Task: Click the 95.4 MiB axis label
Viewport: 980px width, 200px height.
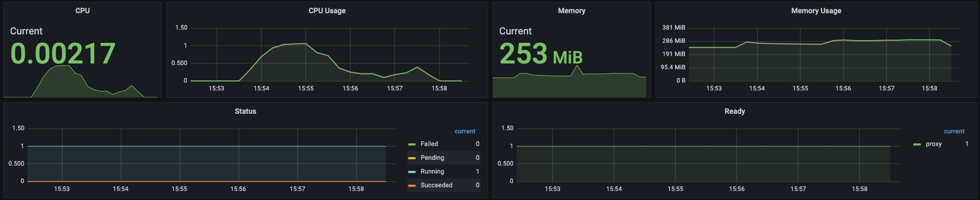Action: point(673,67)
